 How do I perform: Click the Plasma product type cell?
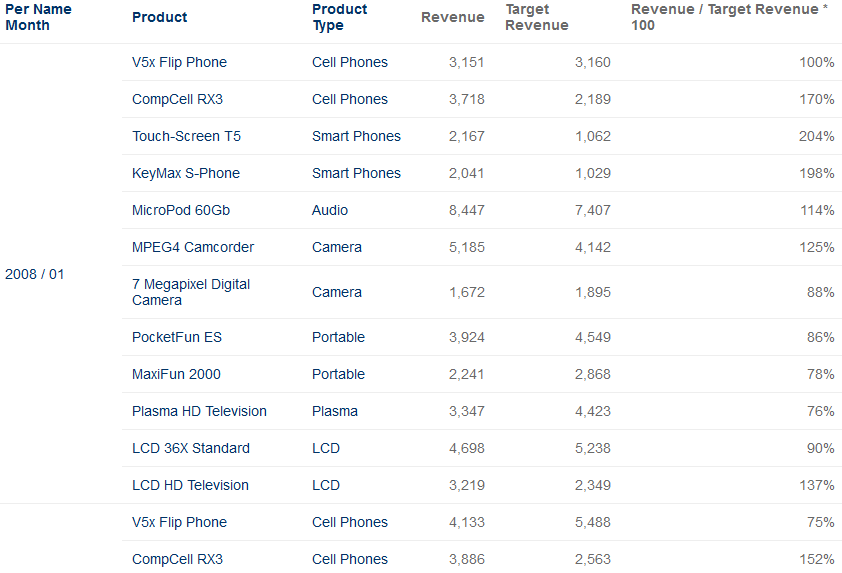click(x=335, y=411)
